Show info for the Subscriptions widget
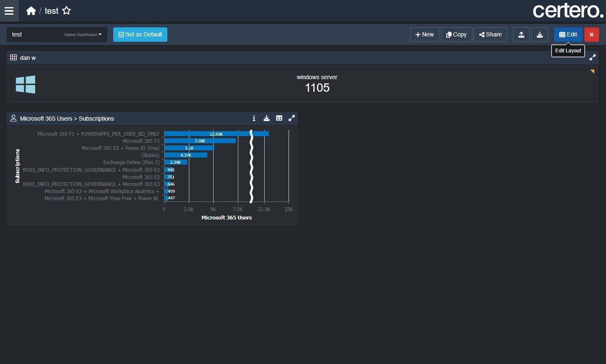 click(x=254, y=119)
